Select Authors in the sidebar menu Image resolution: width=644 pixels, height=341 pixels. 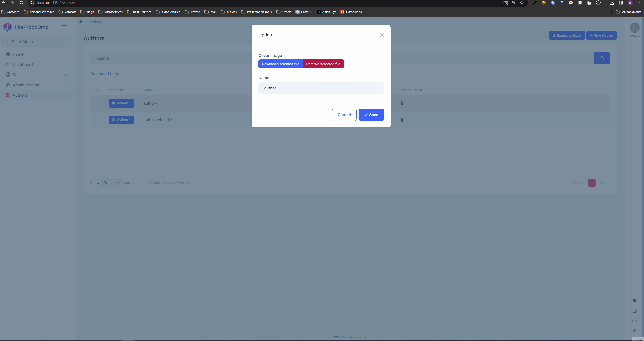coord(20,95)
